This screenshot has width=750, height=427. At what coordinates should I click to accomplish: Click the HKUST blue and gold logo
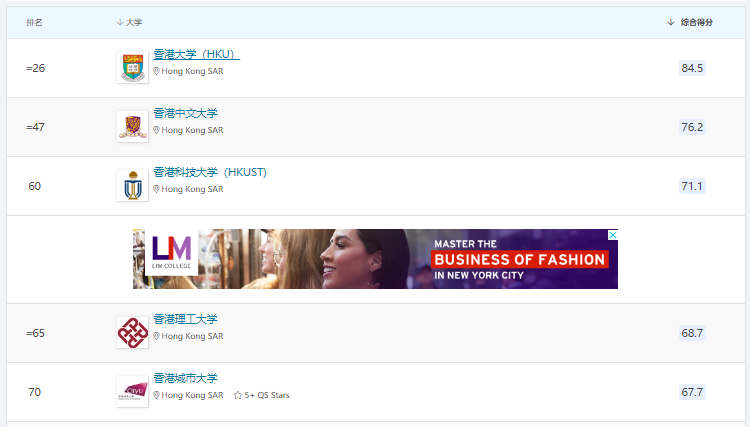tap(132, 185)
